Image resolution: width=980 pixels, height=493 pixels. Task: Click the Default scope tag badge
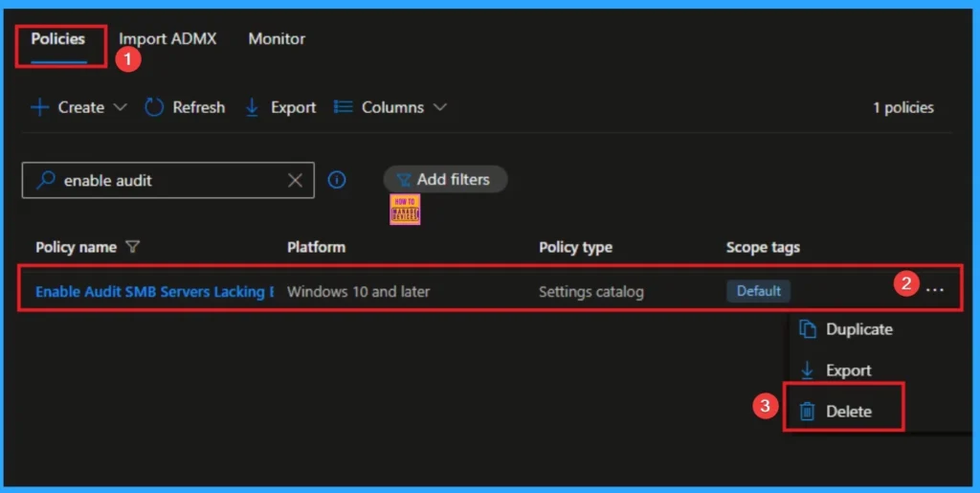click(758, 291)
